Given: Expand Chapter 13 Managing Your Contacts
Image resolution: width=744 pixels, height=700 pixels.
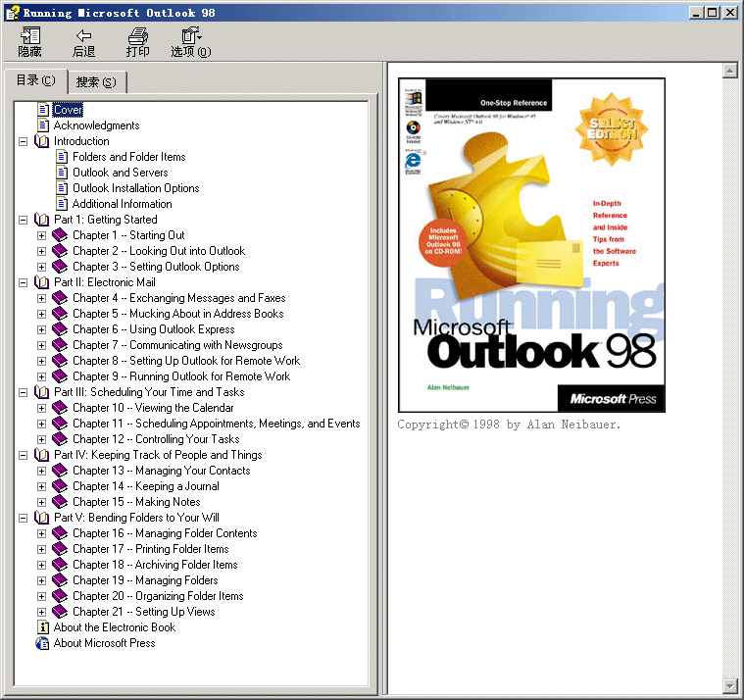Looking at the screenshot, I should point(42,471).
